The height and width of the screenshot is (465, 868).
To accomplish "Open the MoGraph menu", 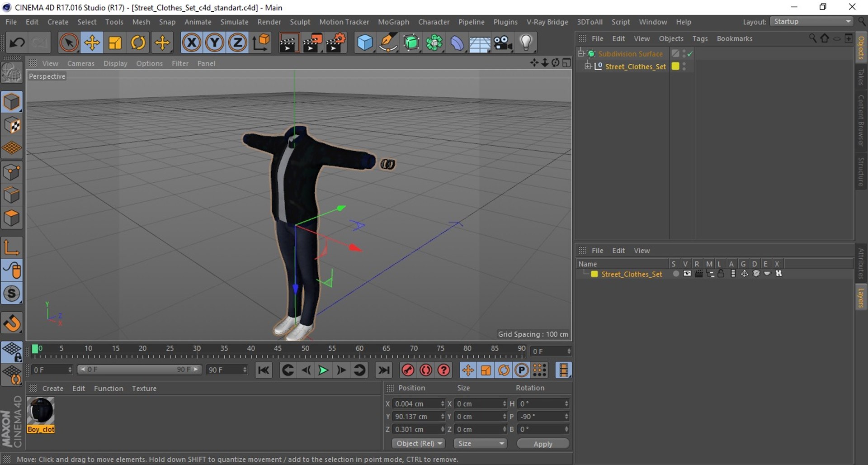I will 393,22.
